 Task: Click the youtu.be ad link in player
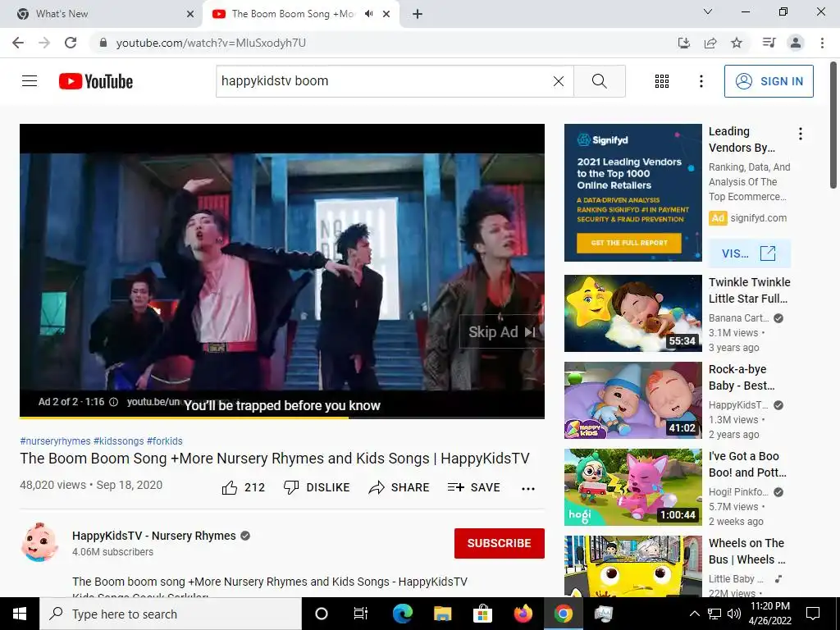coord(153,402)
